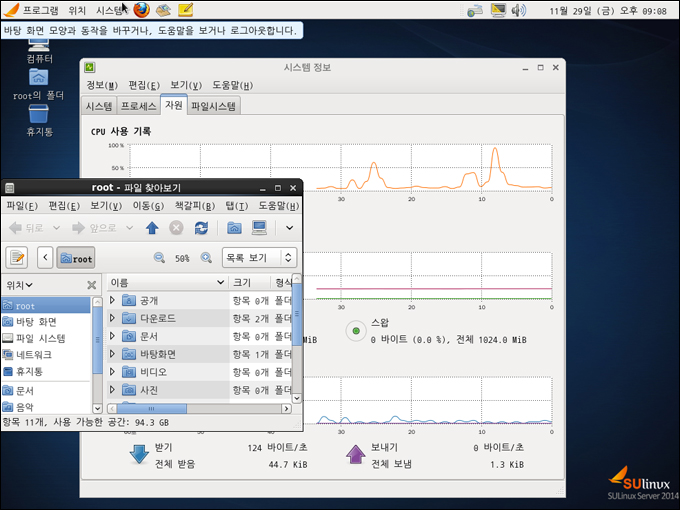The image size is (680, 510).
Task: Click the Up (parent folder) arrow icon
Action: coord(152,228)
